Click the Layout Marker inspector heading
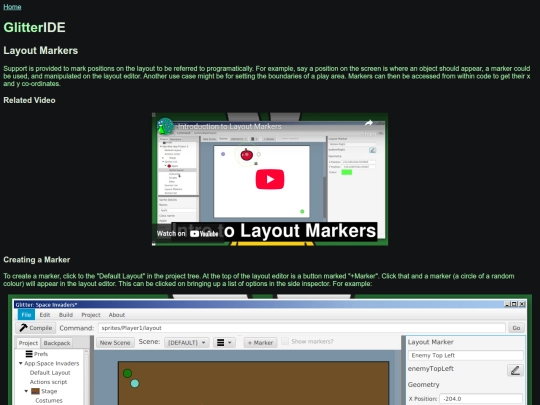540x405 pixels. coord(430,342)
